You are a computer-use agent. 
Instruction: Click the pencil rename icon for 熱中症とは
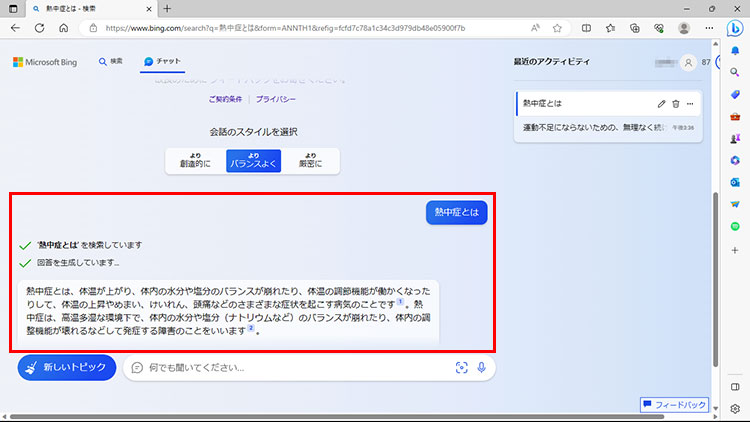click(x=661, y=104)
